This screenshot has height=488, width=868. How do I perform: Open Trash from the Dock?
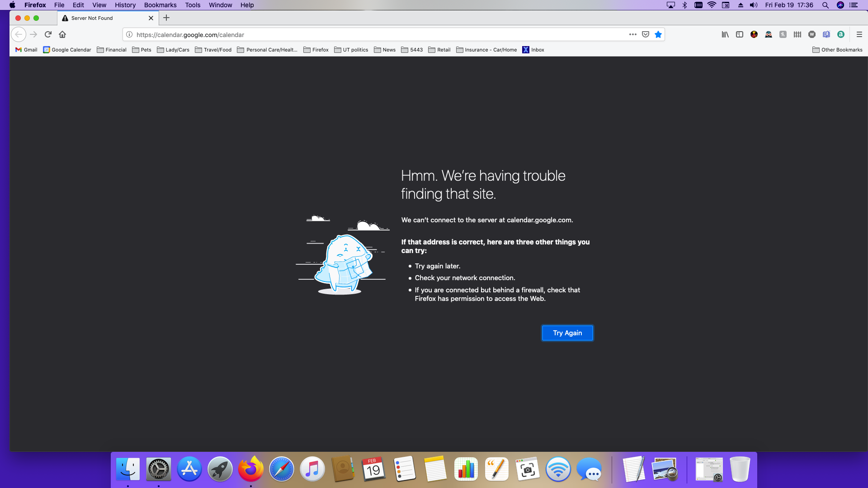pos(740,469)
